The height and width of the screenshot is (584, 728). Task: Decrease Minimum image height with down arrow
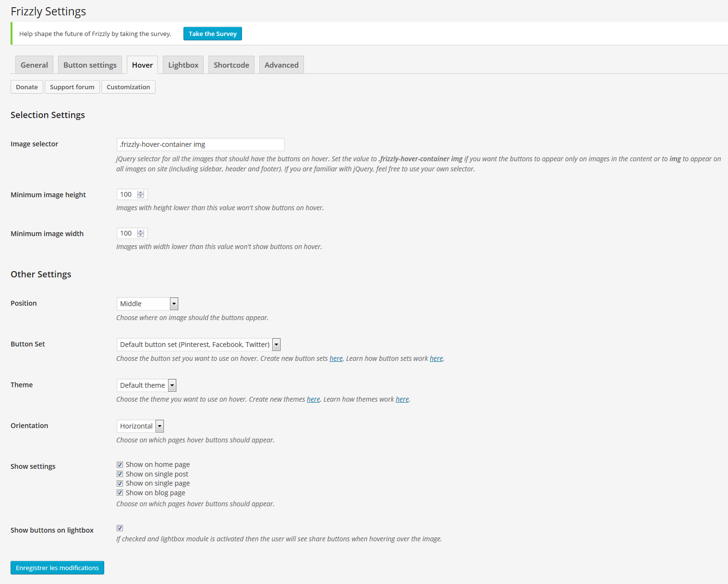click(x=141, y=196)
